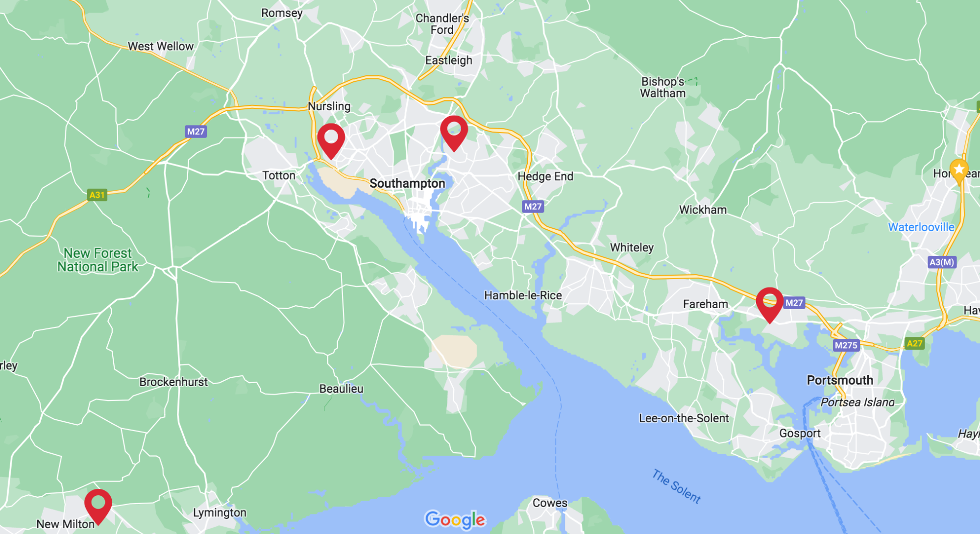Click the Brockenhurst town label
Image resolution: width=980 pixels, height=534 pixels.
point(173,382)
